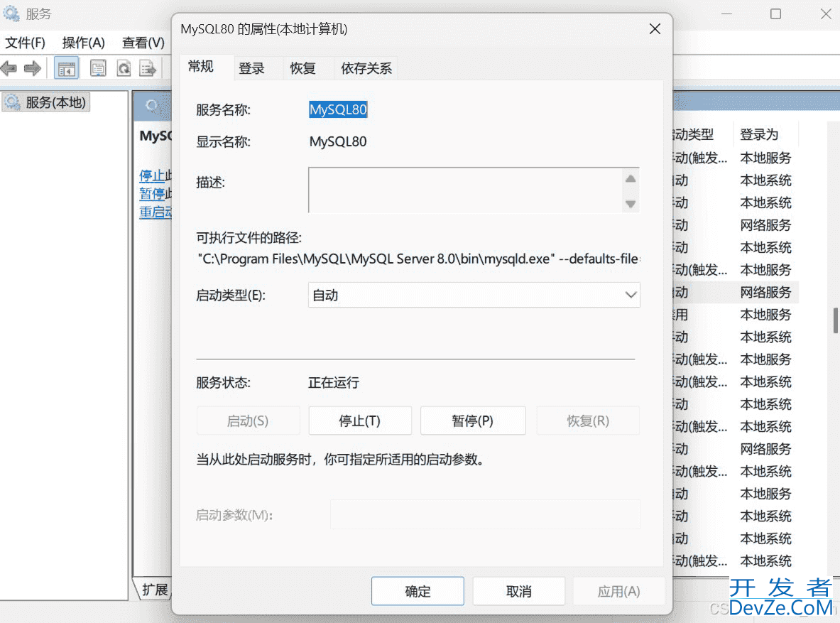Screen dimensions: 840x623
Task: Confirm with the 确定 button
Action: [418, 591]
